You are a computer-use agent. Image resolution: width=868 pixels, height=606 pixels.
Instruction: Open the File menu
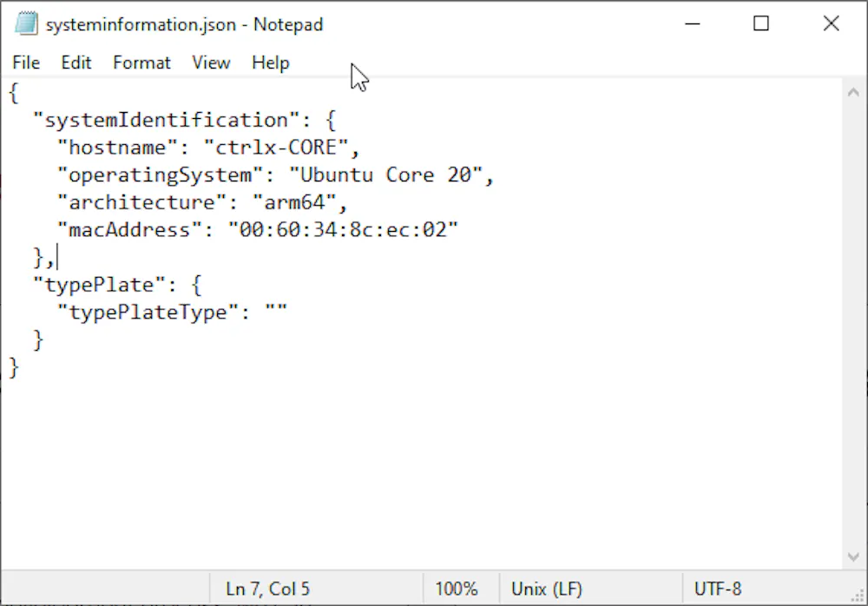[x=26, y=63]
